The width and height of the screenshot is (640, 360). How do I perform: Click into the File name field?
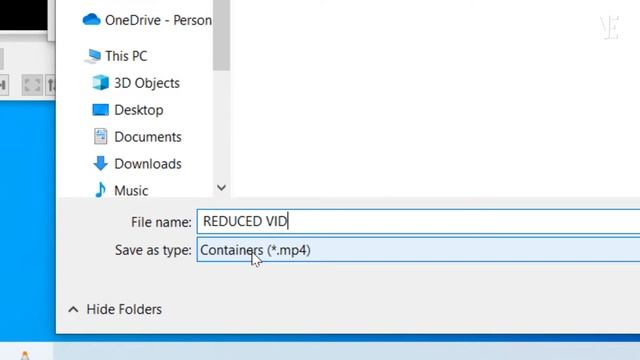(x=418, y=222)
